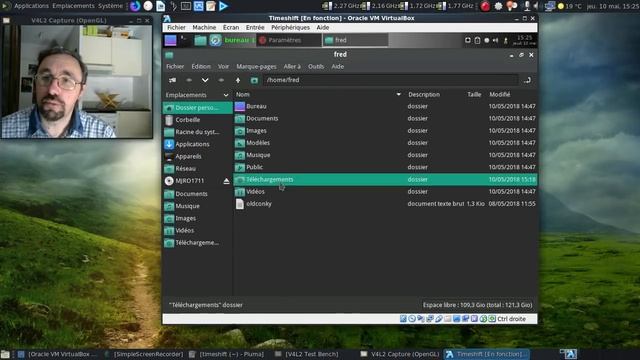The height and width of the screenshot is (360, 640).
Task: Click the VirtualBox hard disk status icon
Action: 403,319
